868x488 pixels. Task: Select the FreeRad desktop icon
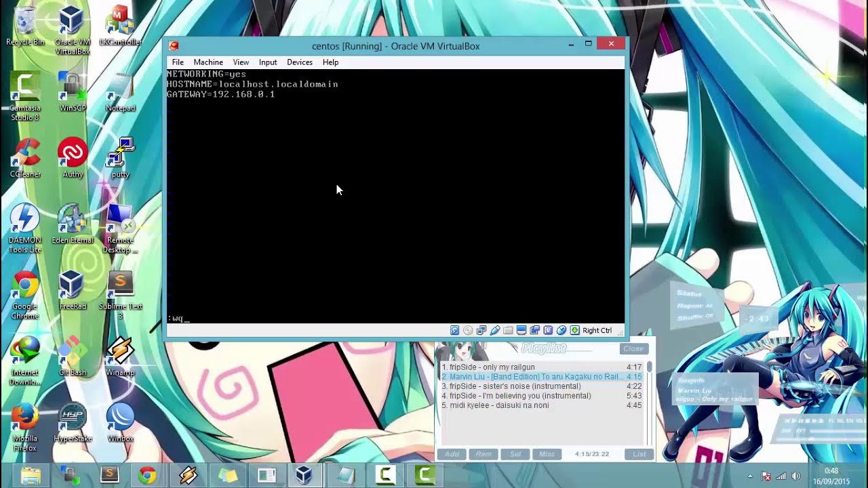(x=73, y=291)
